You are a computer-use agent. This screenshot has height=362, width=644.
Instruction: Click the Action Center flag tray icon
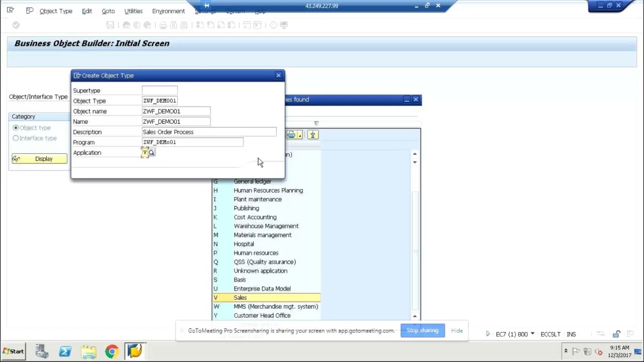point(576,351)
